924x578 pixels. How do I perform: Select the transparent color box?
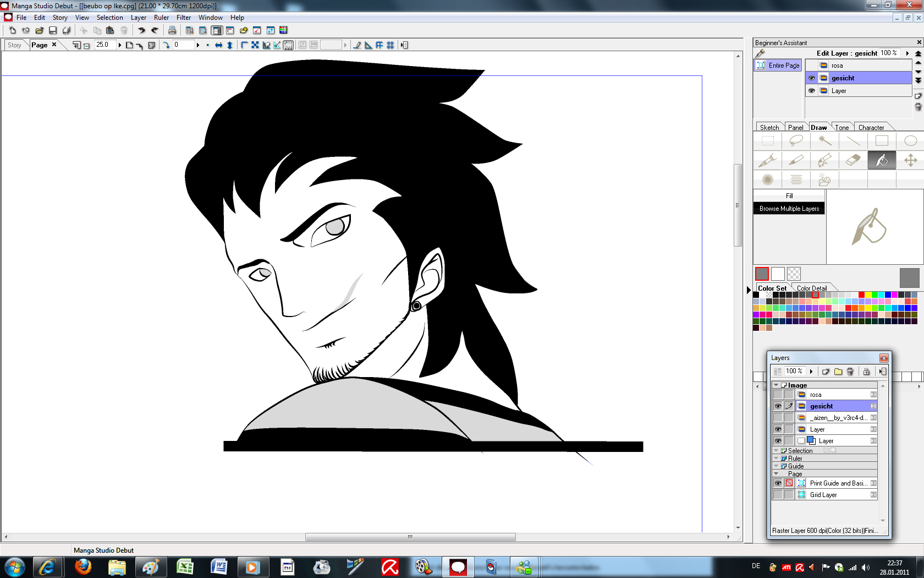(x=794, y=274)
